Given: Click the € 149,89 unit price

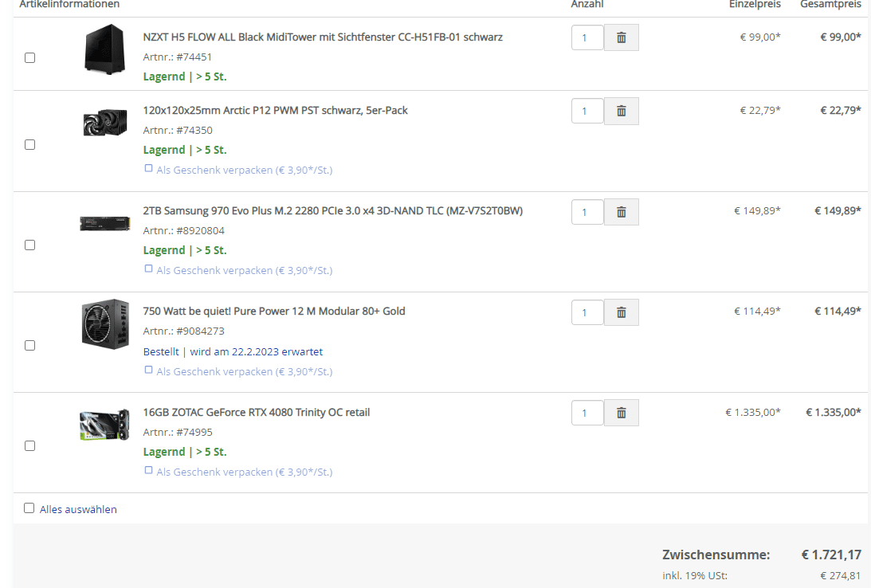Looking at the screenshot, I should coord(757,211).
